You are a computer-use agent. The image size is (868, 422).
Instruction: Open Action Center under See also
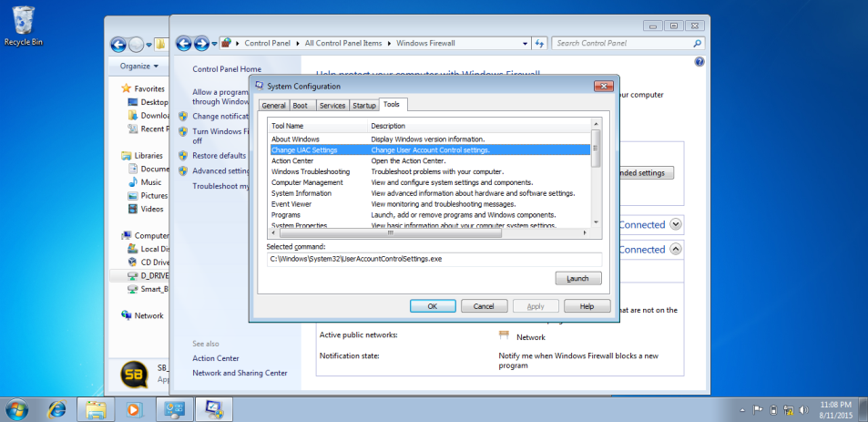pos(216,358)
